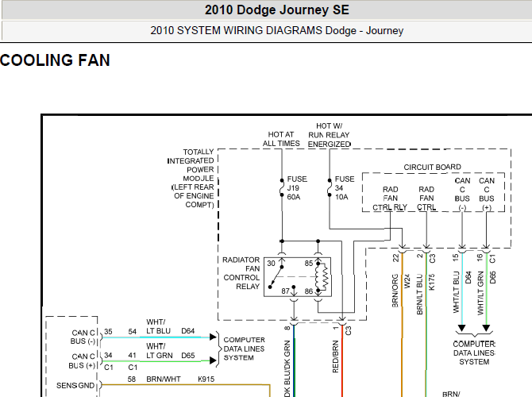This screenshot has height=397, width=532.
Task: Click pin number 35
Action: tap(108, 332)
